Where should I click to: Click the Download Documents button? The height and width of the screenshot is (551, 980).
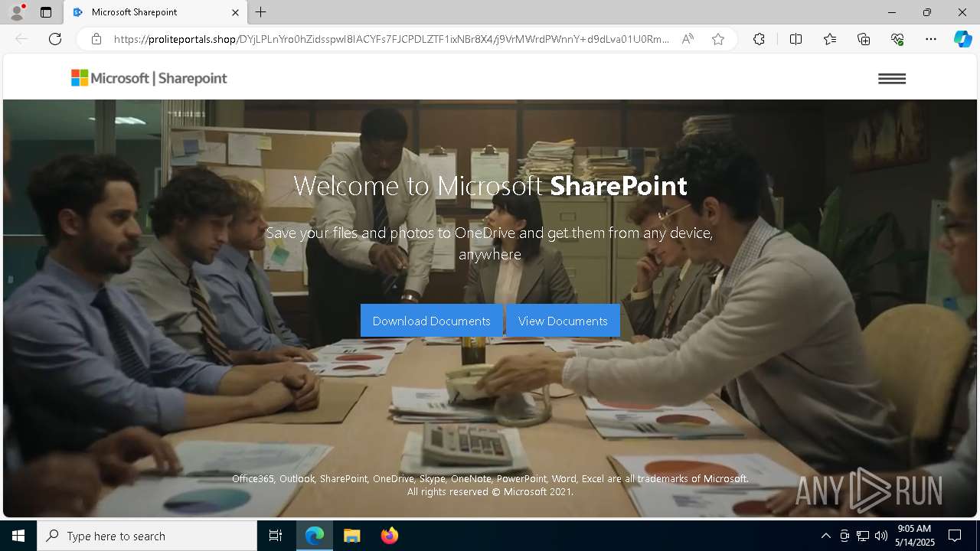[431, 321]
